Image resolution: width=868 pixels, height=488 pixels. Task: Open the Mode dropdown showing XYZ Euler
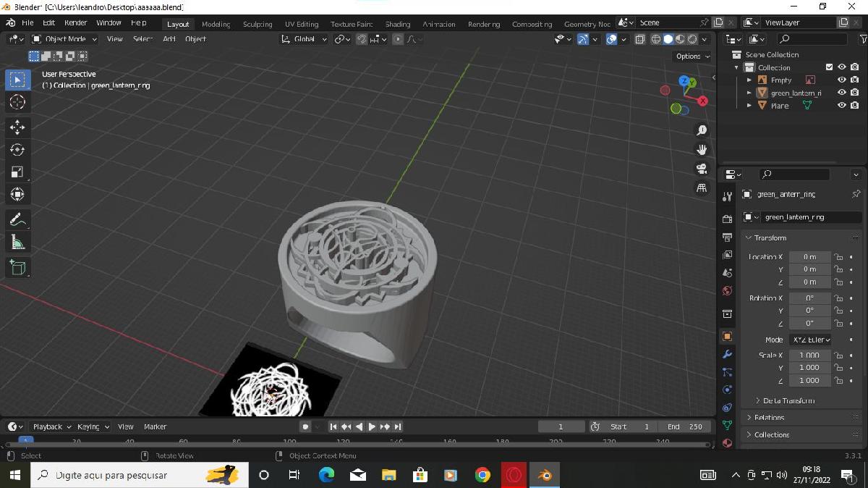(x=812, y=339)
